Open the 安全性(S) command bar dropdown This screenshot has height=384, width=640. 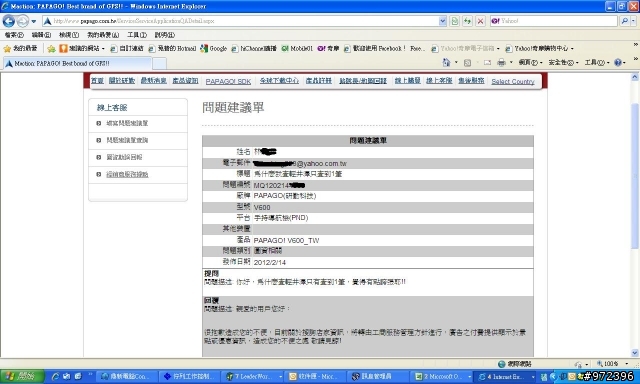tap(563, 62)
